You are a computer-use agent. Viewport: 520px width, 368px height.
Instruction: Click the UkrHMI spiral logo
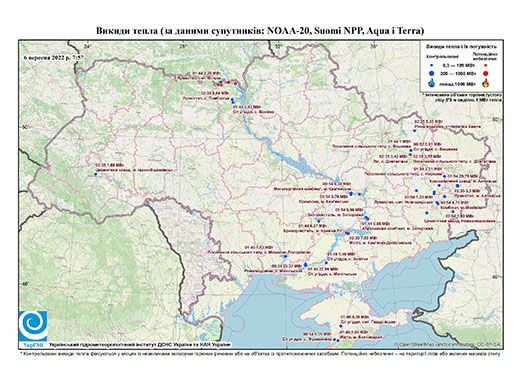point(33,326)
